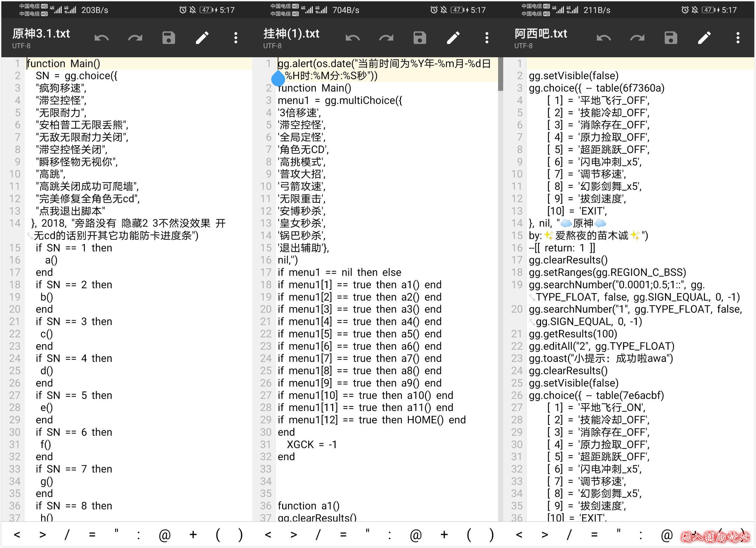The height and width of the screenshot is (548, 756).
Task: Redo in the 原神3.1.txt editor
Action: pos(135,38)
